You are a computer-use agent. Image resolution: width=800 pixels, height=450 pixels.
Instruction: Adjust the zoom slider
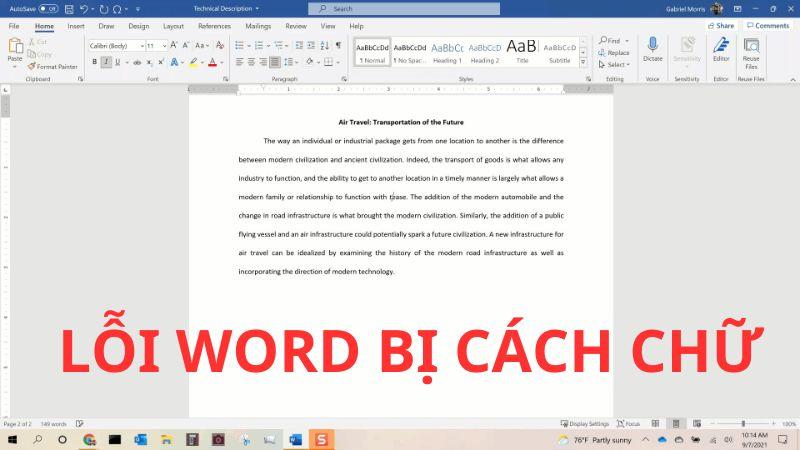tap(743, 423)
